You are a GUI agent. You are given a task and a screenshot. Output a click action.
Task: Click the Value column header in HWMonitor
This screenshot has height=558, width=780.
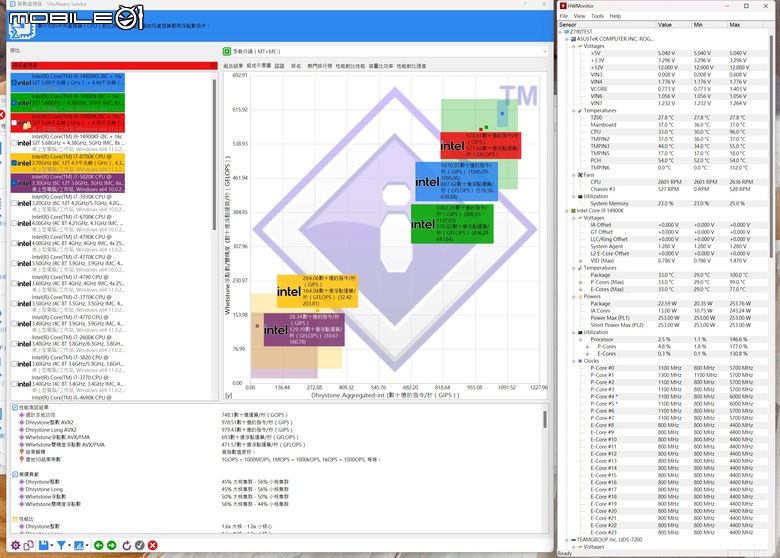click(x=674, y=24)
